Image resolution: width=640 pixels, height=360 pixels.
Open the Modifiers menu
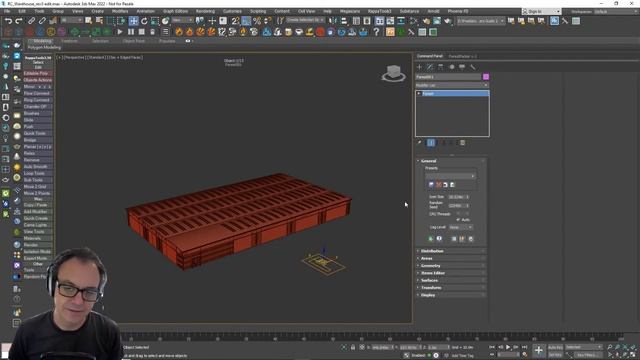pyautogui.click(x=120, y=11)
